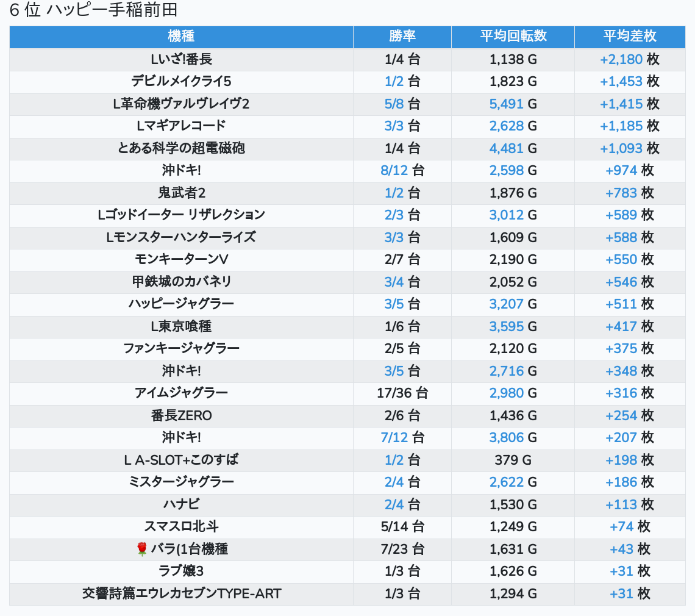
Task: Select the 7/12 win rate link
Action: 394,437
